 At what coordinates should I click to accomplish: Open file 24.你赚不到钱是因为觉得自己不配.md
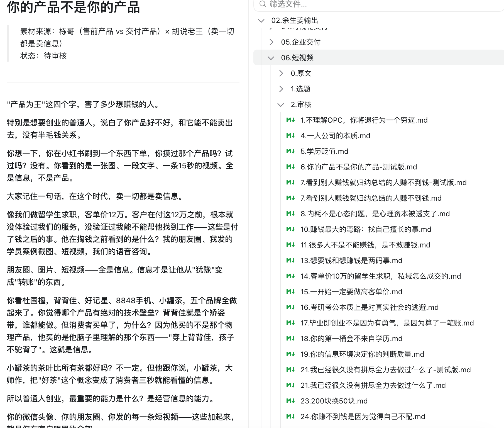(363, 417)
